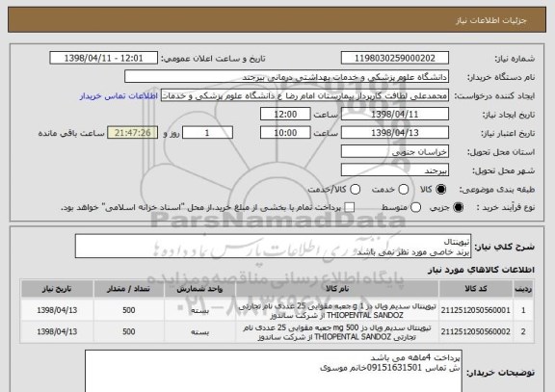This screenshot has width=555, height=392.
Task: Select product code 2112512050560002
Action: tap(476, 332)
